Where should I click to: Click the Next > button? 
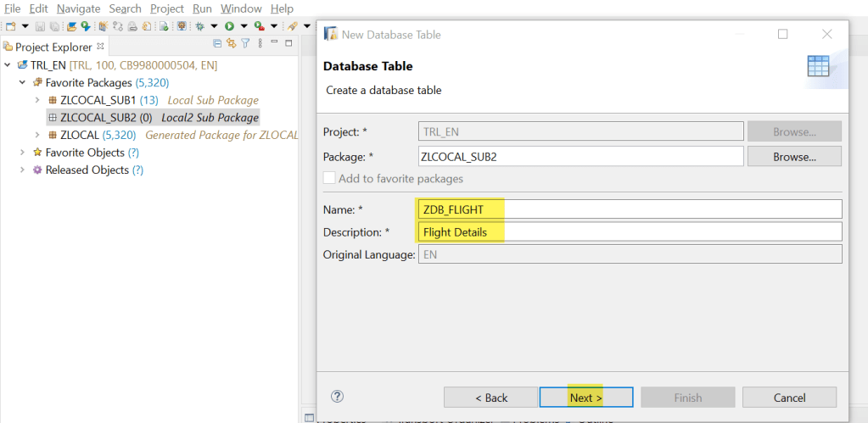click(585, 398)
